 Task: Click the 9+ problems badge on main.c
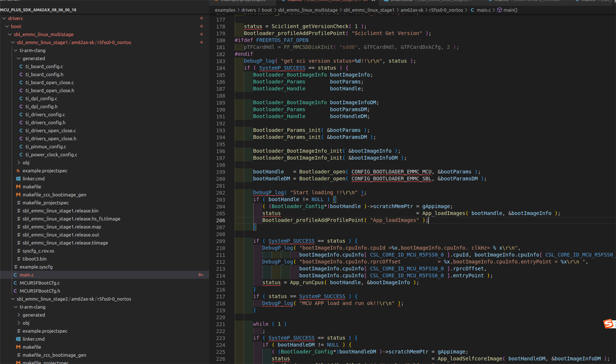click(201, 275)
